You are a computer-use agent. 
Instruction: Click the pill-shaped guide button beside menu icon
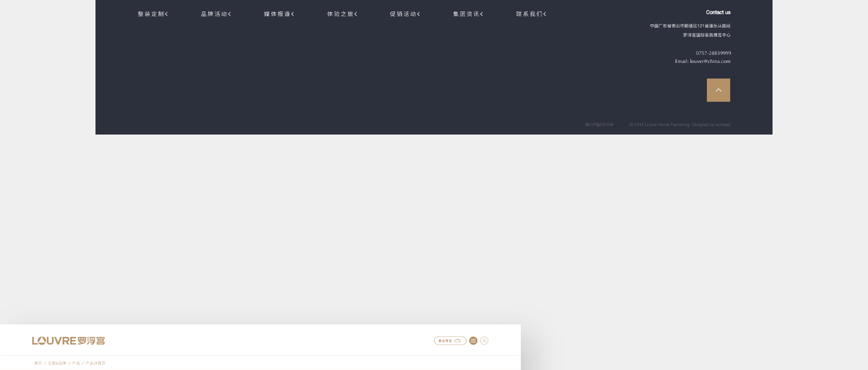(x=450, y=341)
